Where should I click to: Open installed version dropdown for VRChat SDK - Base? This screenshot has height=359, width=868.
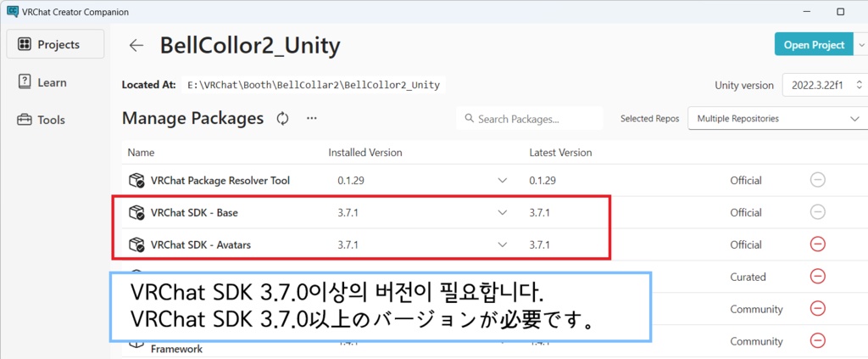503,212
